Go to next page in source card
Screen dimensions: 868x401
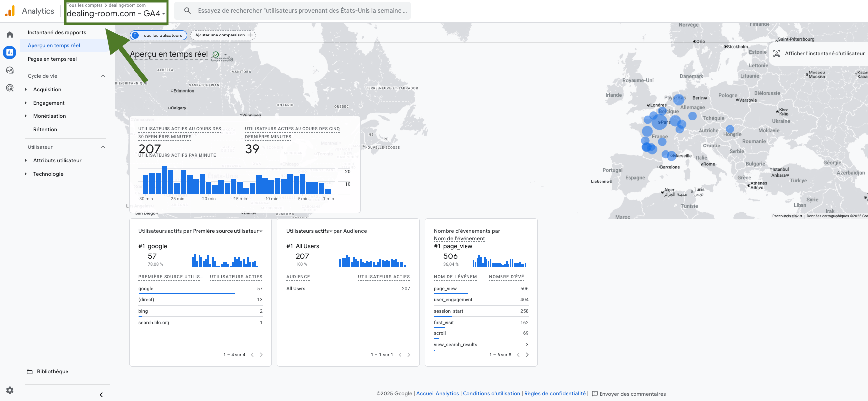261,355
